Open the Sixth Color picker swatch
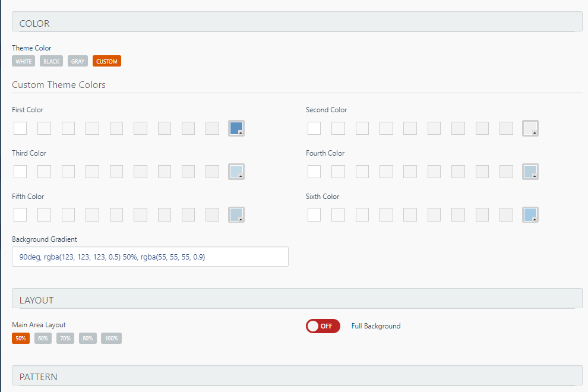The width and height of the screenshot is (588, 392). pyautogui.click(x=530, y=214)
